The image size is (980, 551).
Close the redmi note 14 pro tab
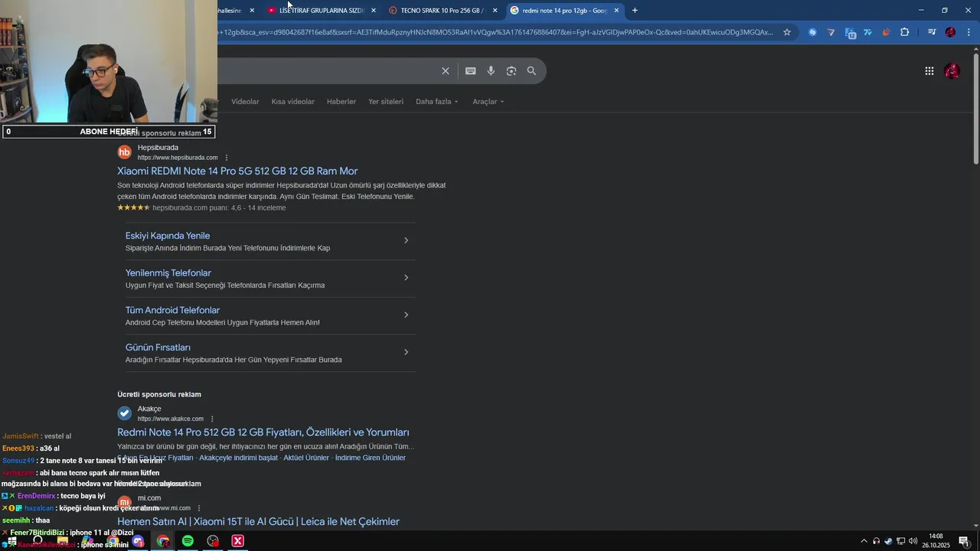[616, 10]
